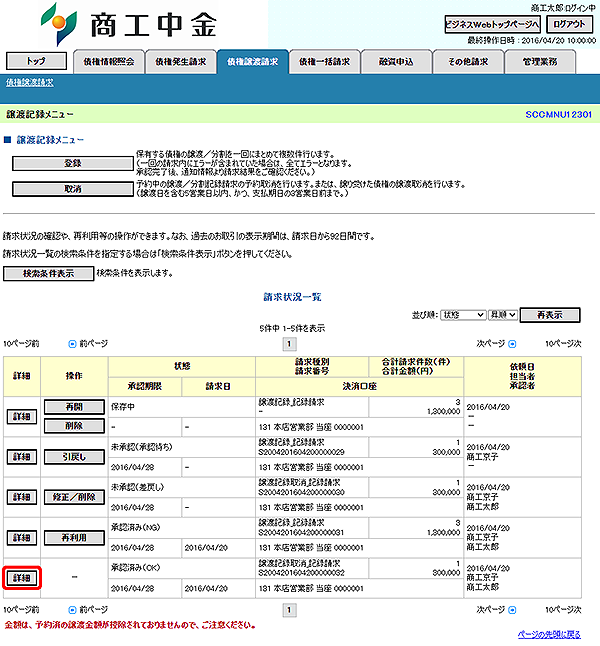Click the ページの先頭に戻る link
Viewport: 600px width, 646px height.
click(549, 634)
